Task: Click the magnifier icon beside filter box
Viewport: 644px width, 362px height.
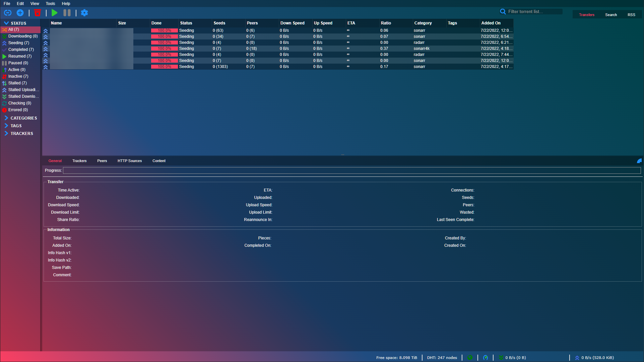Action: pos(503,11)
